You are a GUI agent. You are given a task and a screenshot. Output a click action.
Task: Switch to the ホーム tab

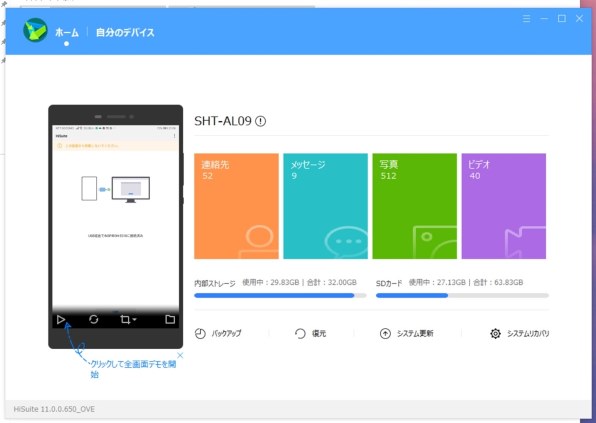pos(67,32)
